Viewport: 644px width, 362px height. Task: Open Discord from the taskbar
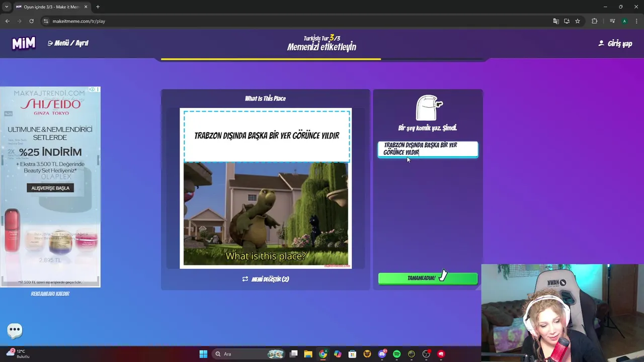tap(382, 354)
